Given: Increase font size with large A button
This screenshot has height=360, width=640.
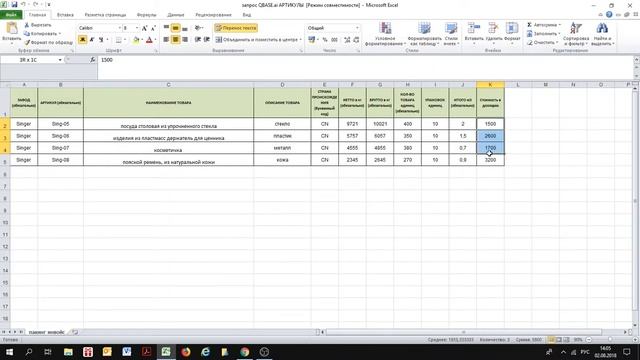Looking at the screenshot, I should [x=144, y=28].
